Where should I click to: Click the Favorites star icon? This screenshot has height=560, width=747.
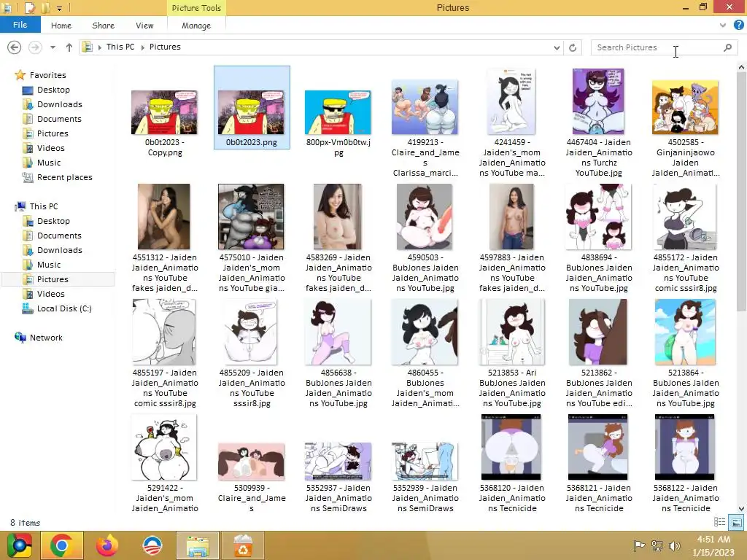20,75
